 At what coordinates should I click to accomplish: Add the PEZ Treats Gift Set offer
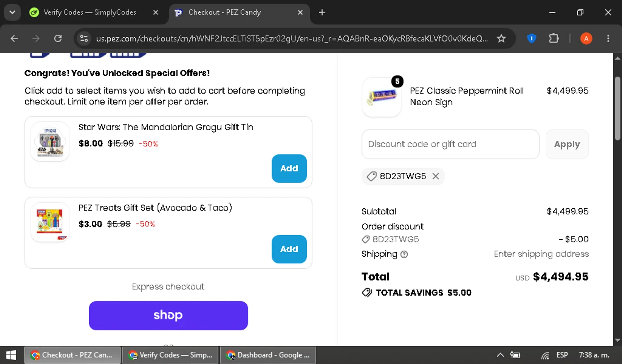(x=289, y=249)
